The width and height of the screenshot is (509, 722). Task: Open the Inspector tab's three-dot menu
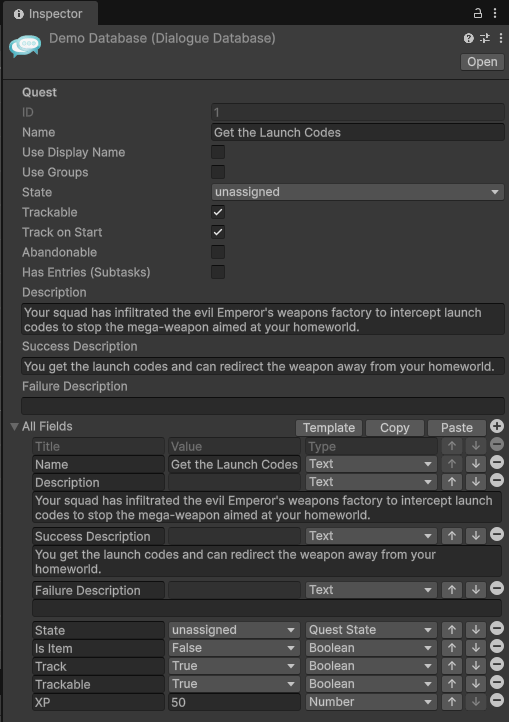pos(495,13)
